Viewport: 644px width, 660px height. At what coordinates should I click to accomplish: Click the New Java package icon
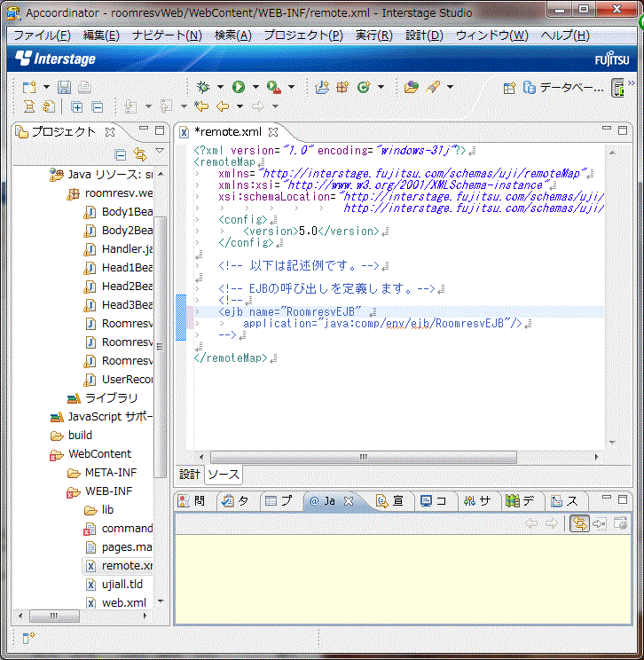(342, 87)
